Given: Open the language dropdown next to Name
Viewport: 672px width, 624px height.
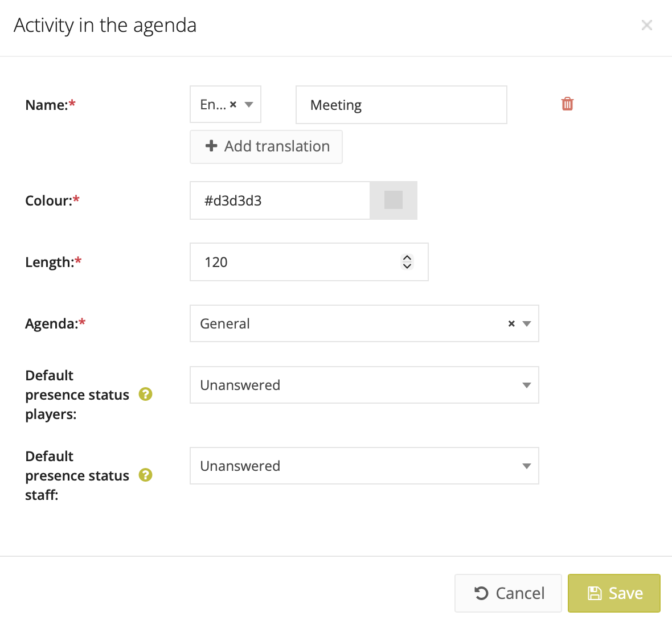Looking at the screenshot, I should tap(249, 105).
